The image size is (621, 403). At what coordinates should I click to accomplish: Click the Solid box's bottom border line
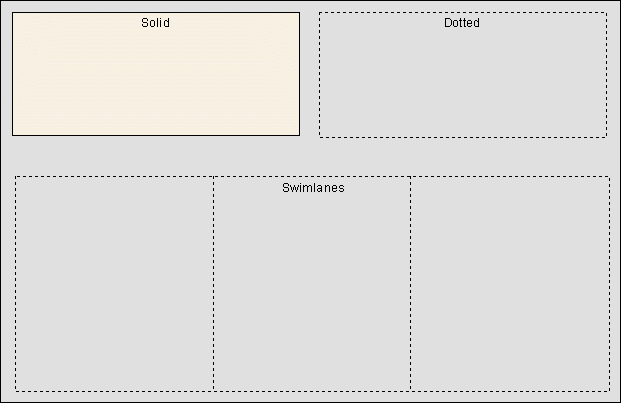click(156, 135)
